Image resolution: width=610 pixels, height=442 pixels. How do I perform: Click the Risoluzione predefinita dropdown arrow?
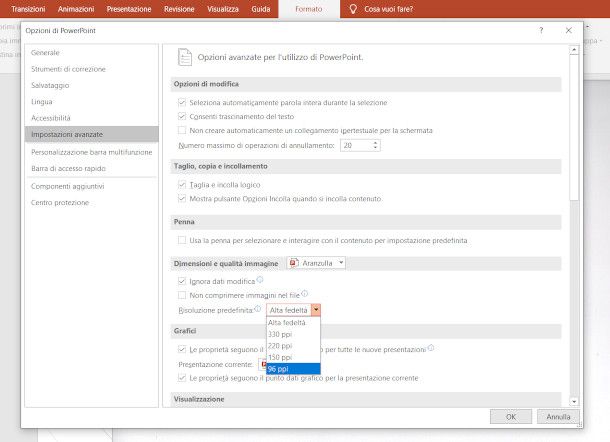click(x=316, y=310)
